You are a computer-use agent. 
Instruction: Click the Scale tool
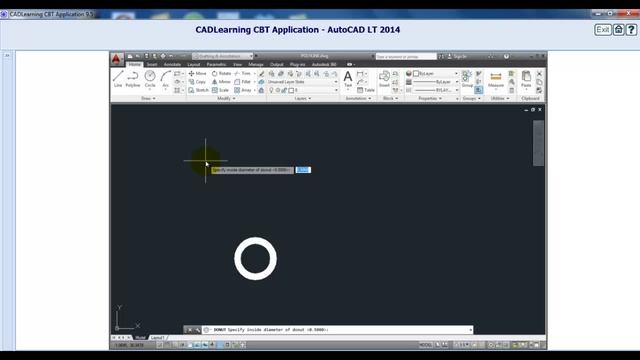coord(220,90)
